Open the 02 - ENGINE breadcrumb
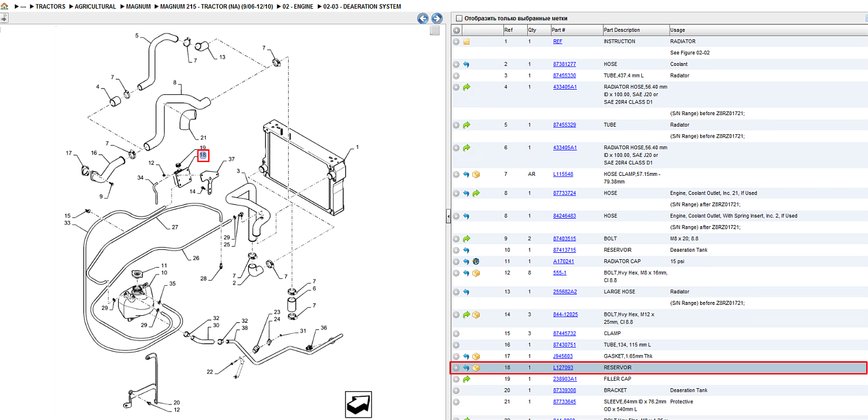This screenshot has width=868, height=420. click(297, 6)
